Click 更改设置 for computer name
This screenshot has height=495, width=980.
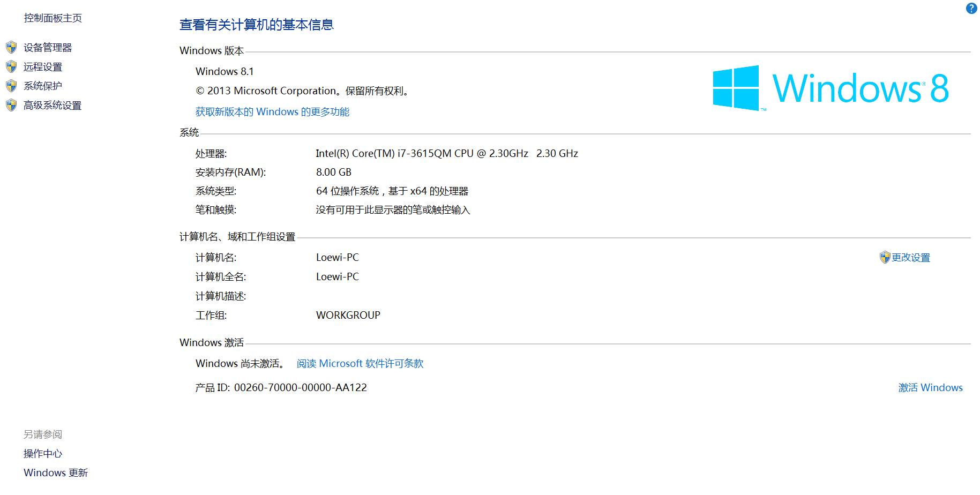(x=911, y=258)
